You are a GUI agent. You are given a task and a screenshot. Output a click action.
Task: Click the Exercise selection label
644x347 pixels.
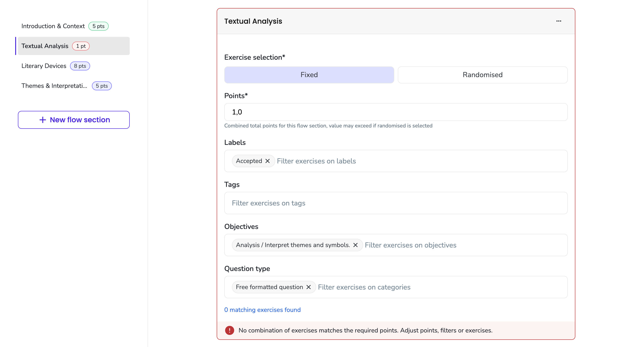tap(254, 57)
